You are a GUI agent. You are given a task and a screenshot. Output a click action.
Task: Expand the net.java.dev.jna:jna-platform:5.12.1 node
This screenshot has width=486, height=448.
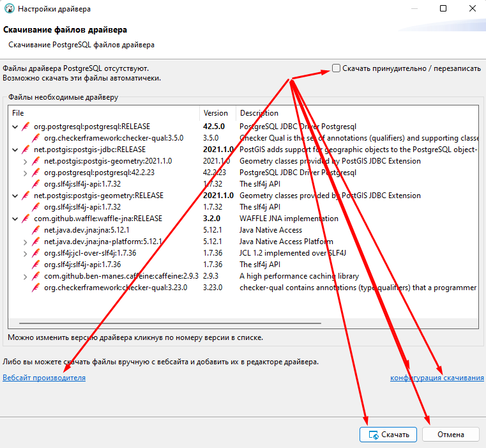[x=25, y=242]
